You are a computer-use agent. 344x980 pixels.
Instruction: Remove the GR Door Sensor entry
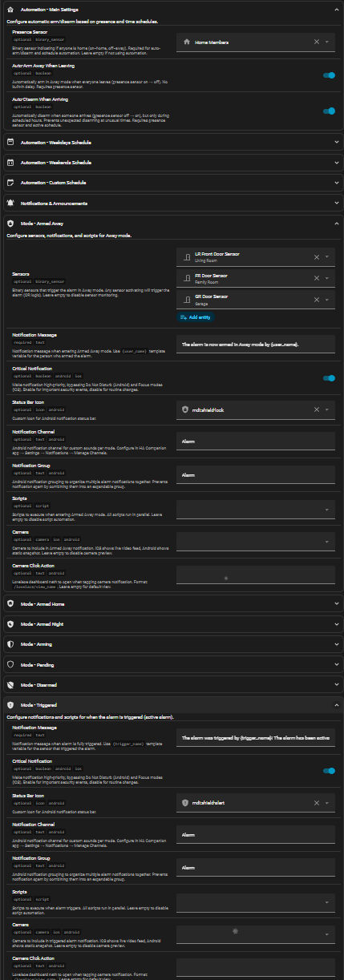click(316, 300)
